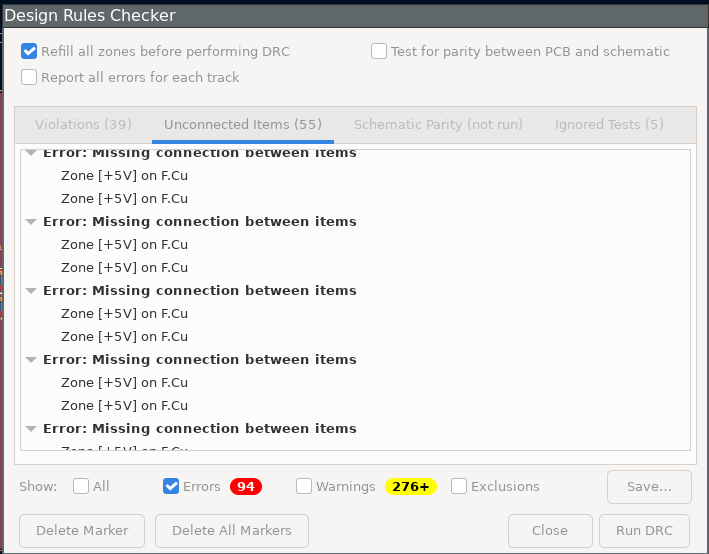Select first Zone [+5V] on F.Cu item
Screen dimensions: 709x554
[124, 176]
